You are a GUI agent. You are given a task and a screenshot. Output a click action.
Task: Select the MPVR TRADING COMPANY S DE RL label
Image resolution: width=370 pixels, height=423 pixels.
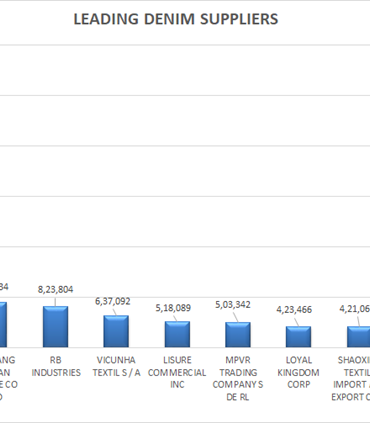pos(238,379)
